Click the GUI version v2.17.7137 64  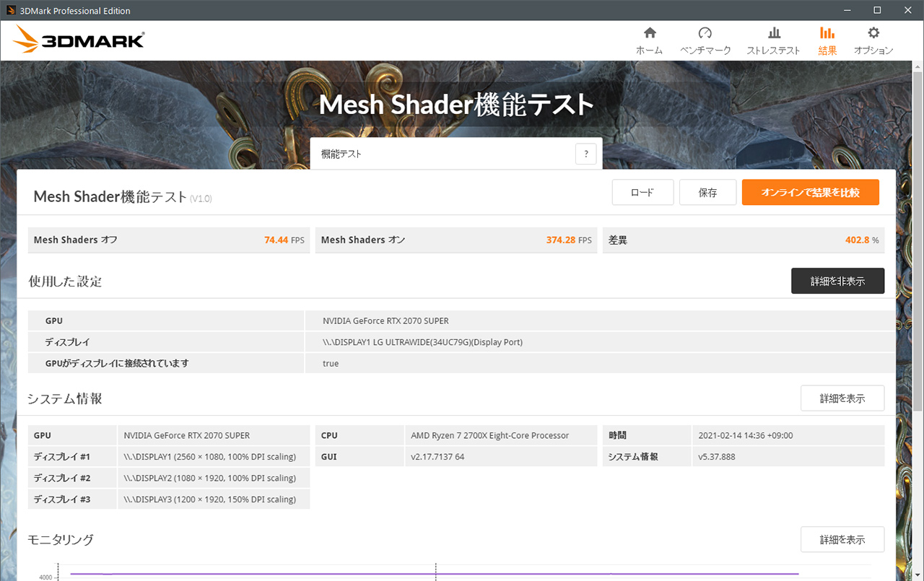(x=437, y=457)
